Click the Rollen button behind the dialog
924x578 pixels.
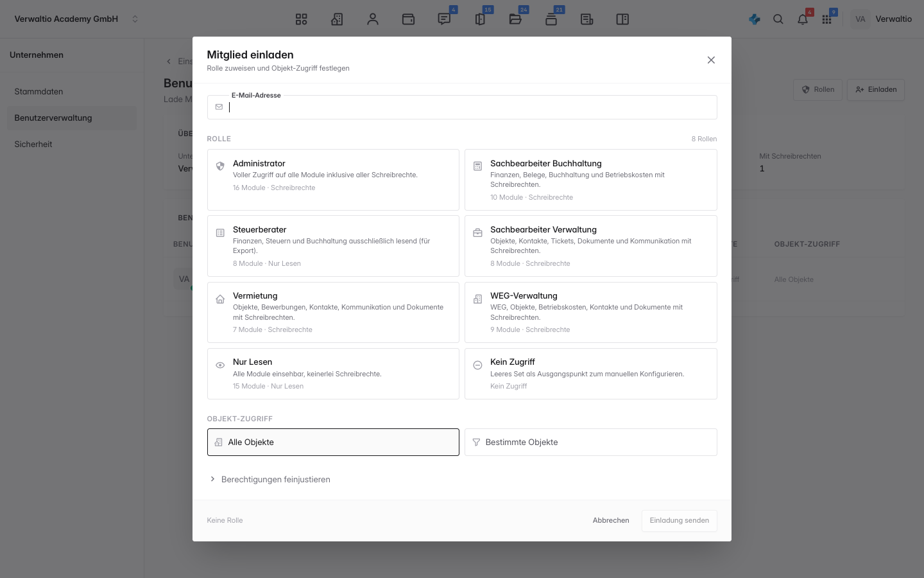point(818,90)
